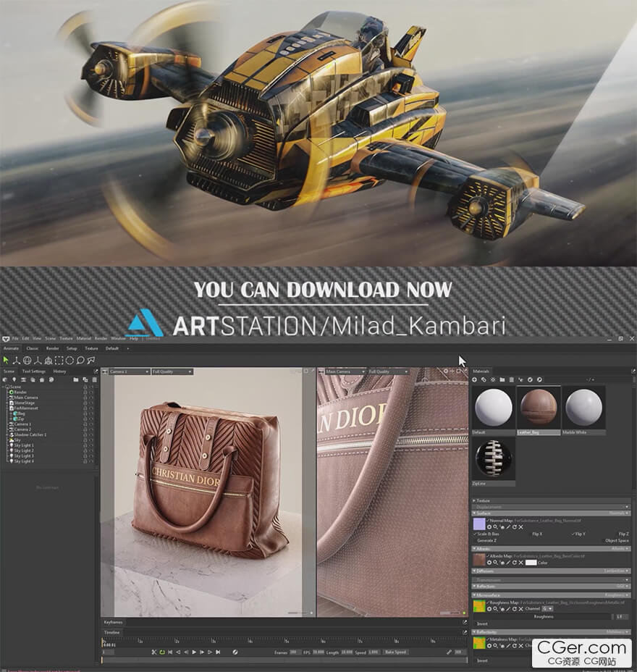The height and width of the screenshot is (672, 637).
Task: Play the animation in timeline
Action: 194,652
